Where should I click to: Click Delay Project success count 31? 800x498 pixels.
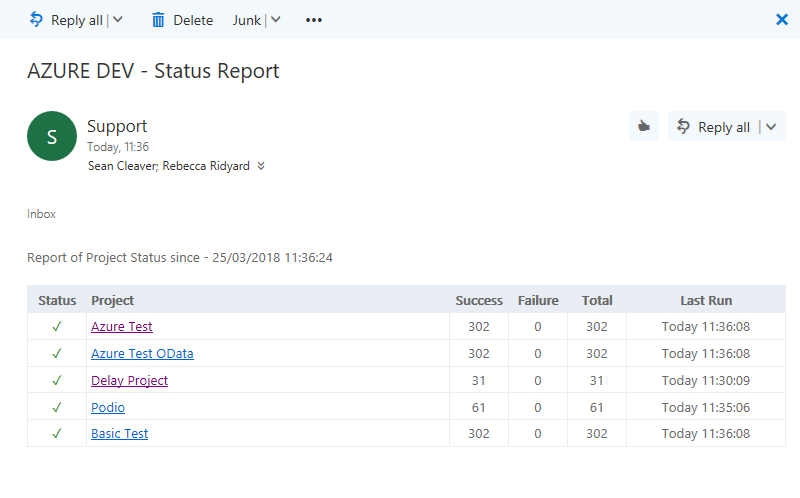click(x=479, y=381)
